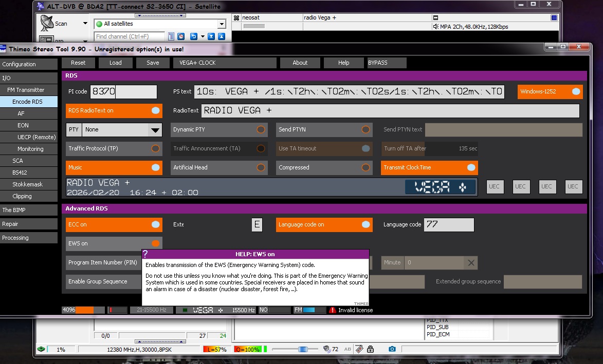603x364 pixels.
Task: Click the green chip icon in ALT-DVB status bar
Action: point(41,349)
